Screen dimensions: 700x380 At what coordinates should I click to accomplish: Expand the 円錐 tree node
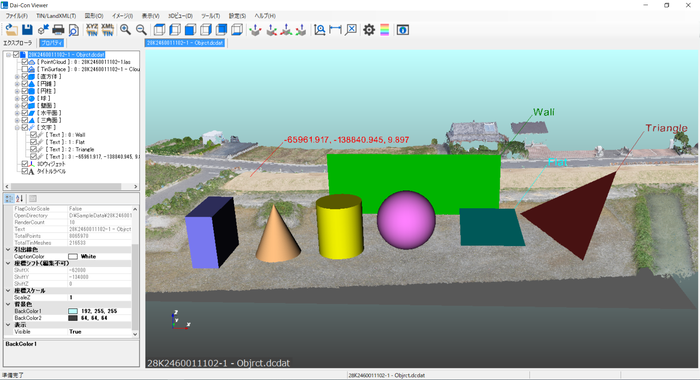click(x=17, y=84)
